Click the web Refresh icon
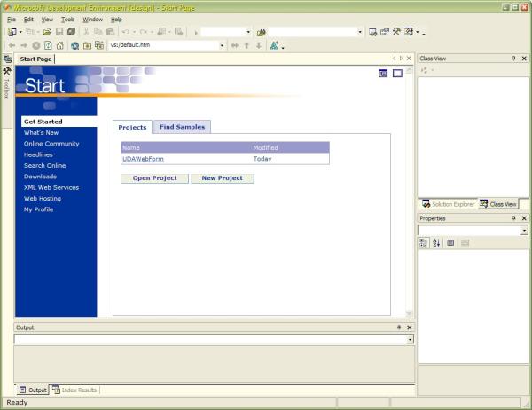 [x=48, y=45]
